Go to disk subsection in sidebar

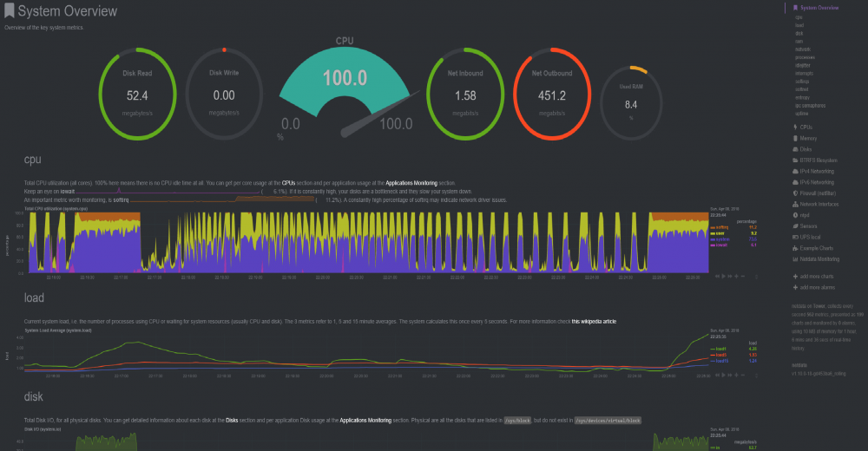pyautogui.click(x=799, y=33)
